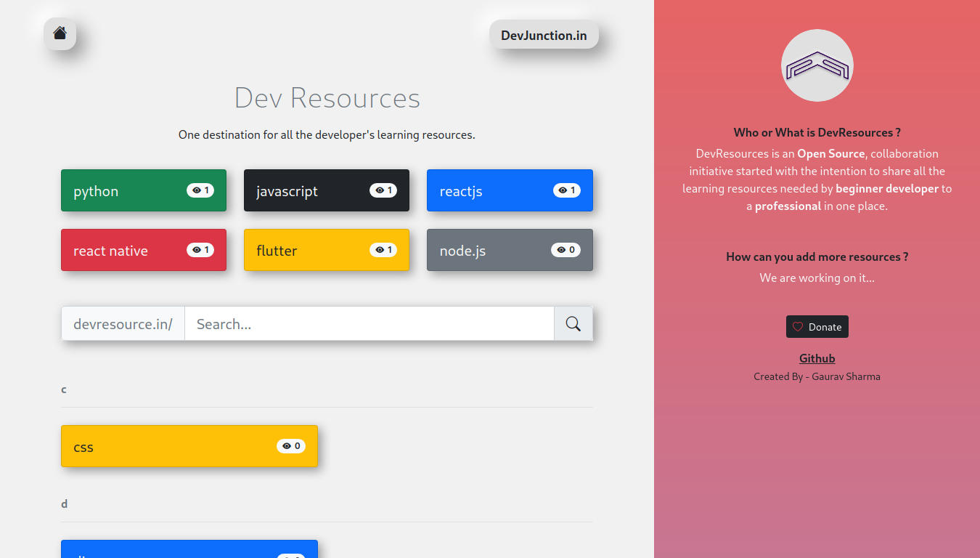Image resolution: width=980 pixels, height=558 pixels.
Task: Open the Github link
Action: 817,357
